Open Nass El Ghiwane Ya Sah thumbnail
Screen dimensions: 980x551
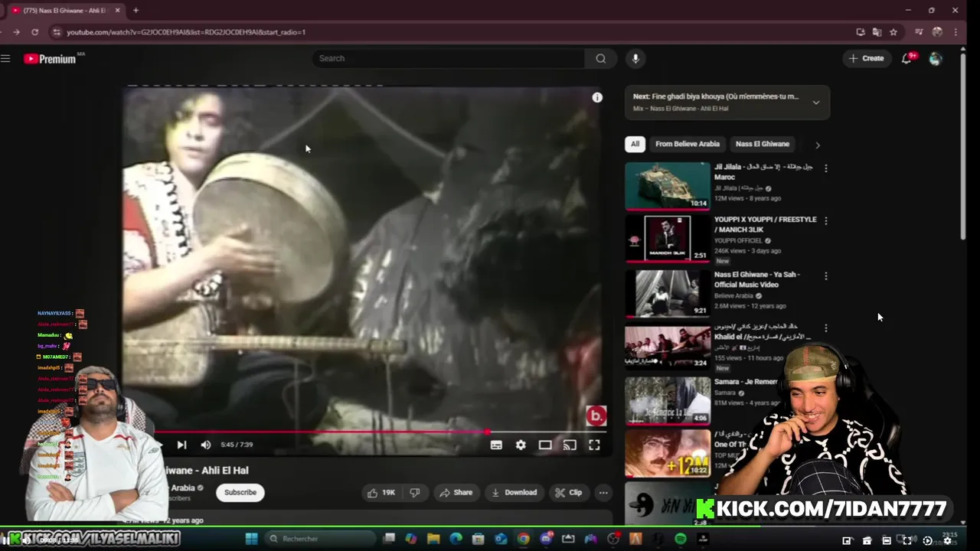tap(668, 292)
